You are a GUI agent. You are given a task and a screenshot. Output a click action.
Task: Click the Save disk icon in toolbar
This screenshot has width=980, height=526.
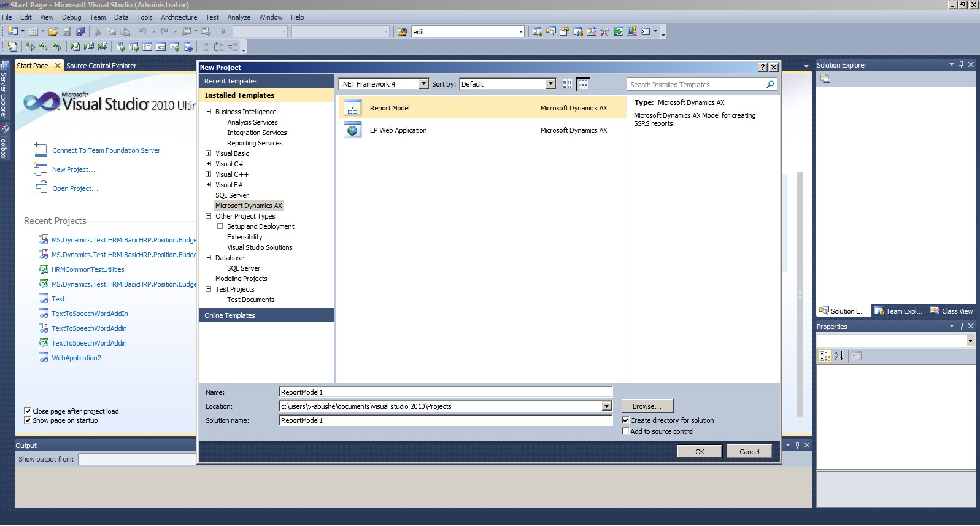67,31
